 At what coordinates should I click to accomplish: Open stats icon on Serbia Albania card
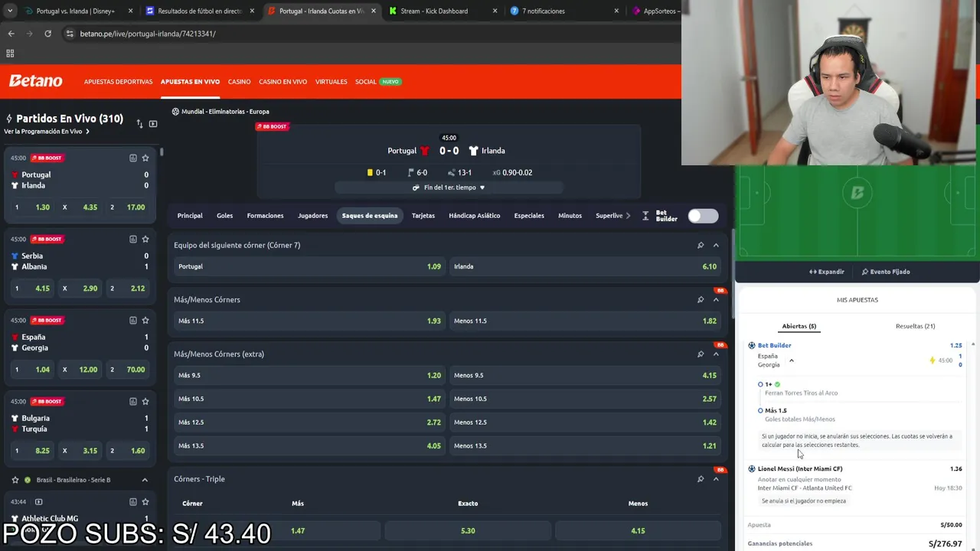point(132,239)
